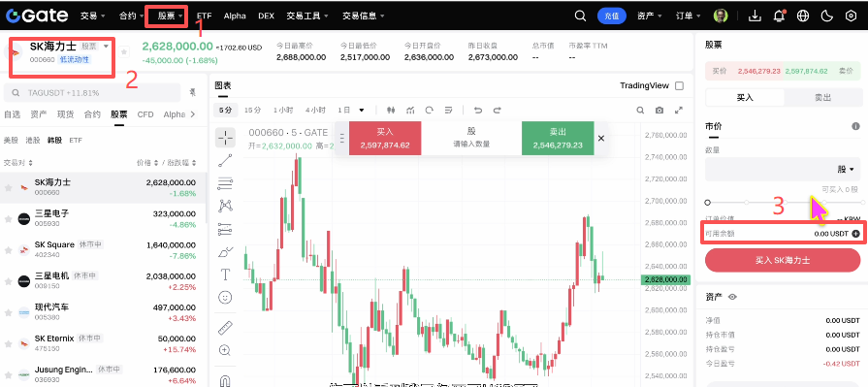Open the language globe icon
Image resolution: width=868 pixels, height=387 pixels.
tap(803, 16)
